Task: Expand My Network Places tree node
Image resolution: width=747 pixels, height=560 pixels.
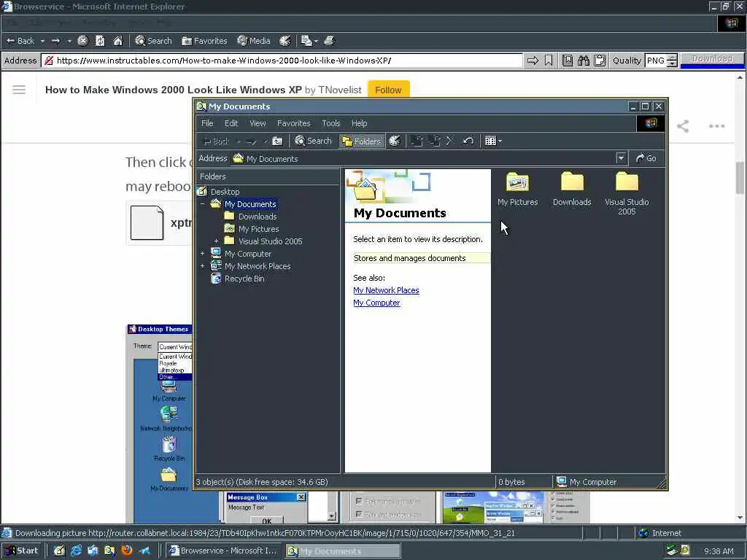Action: point(203,265)
